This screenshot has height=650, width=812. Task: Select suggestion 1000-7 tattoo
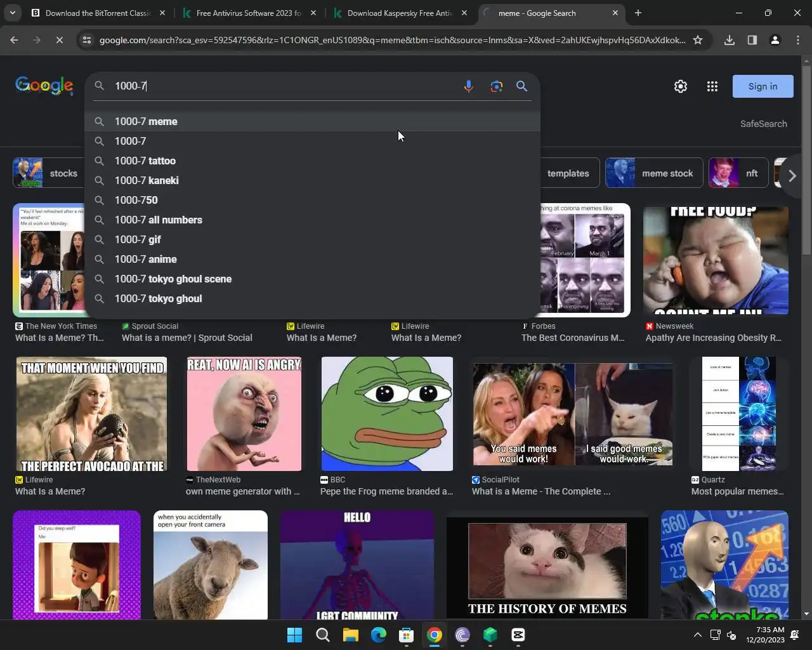pos(312,161)
